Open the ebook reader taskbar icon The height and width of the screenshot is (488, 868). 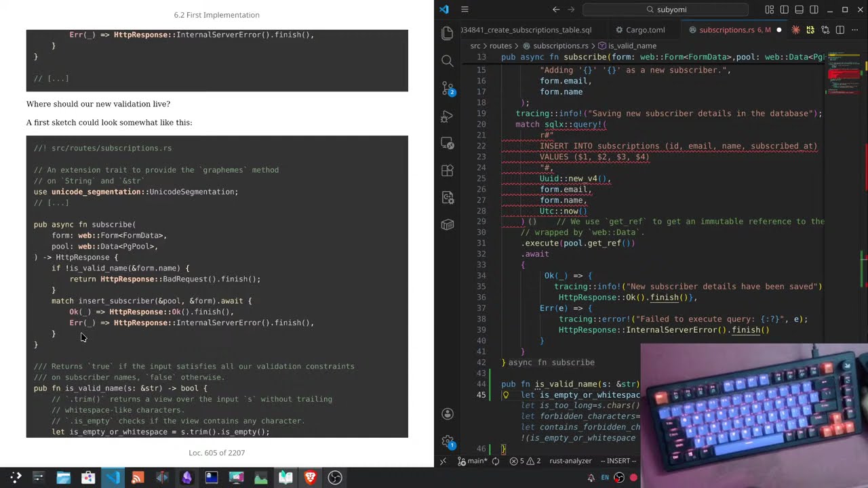coord(285,478)
